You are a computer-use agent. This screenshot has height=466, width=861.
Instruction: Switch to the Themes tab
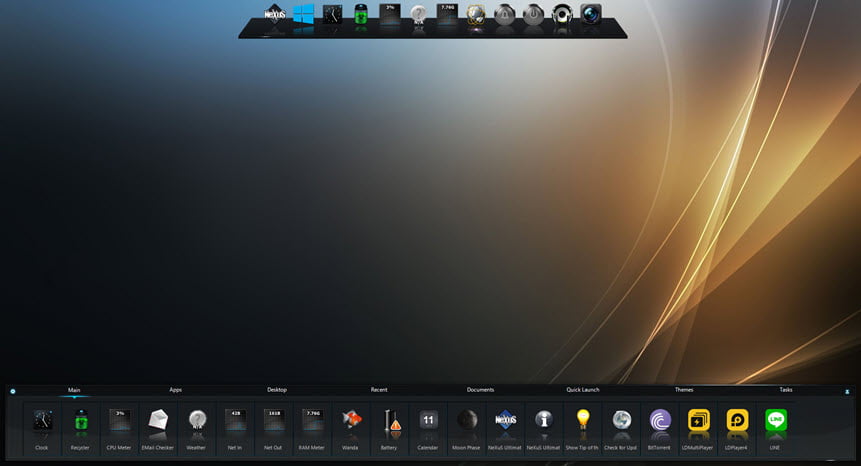[x=684, y=390]
